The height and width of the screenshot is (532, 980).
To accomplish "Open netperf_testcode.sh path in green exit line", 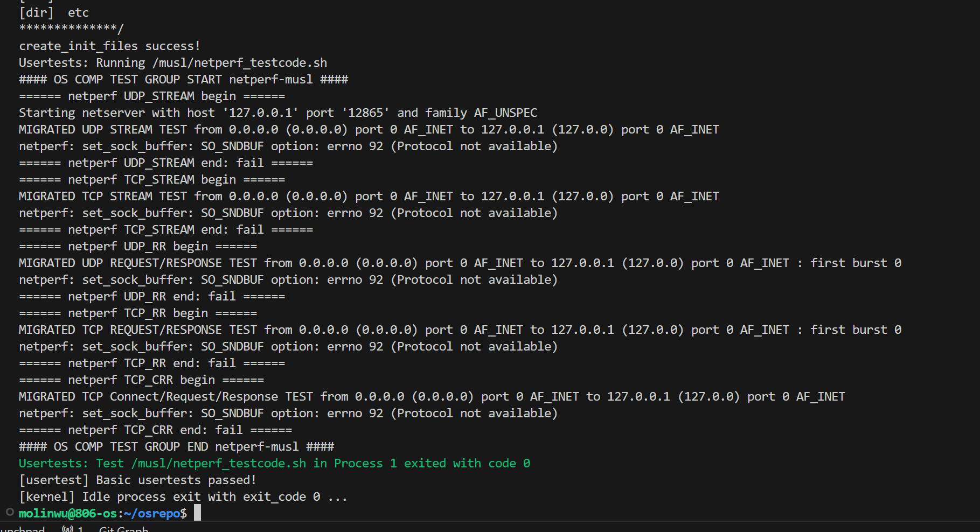I will pos(219,464).
